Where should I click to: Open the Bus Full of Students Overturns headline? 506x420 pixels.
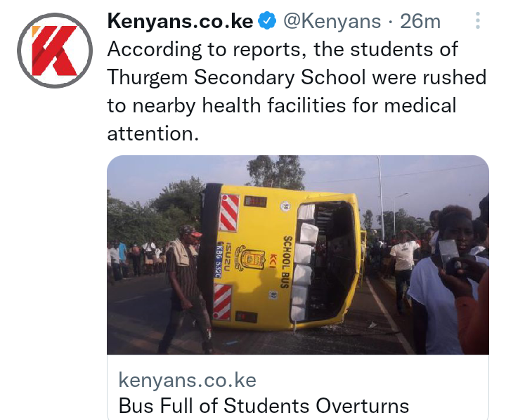click(x=264, y=405)
